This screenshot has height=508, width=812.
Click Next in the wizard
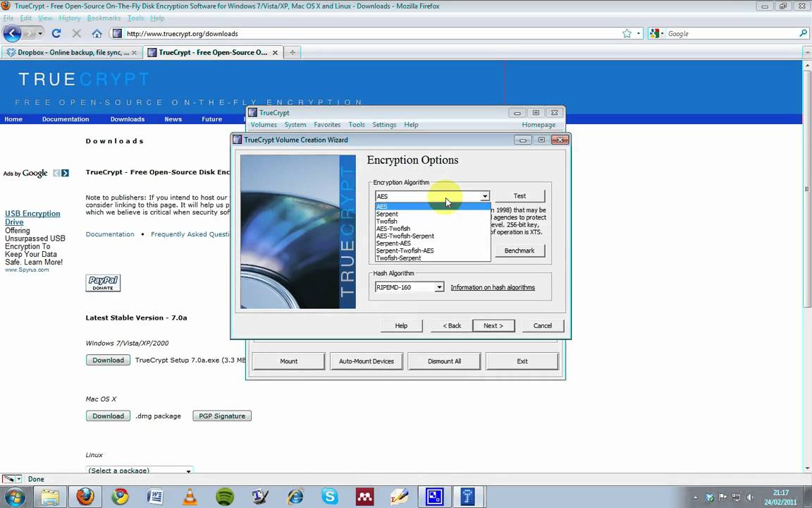(x=493, y=325)
